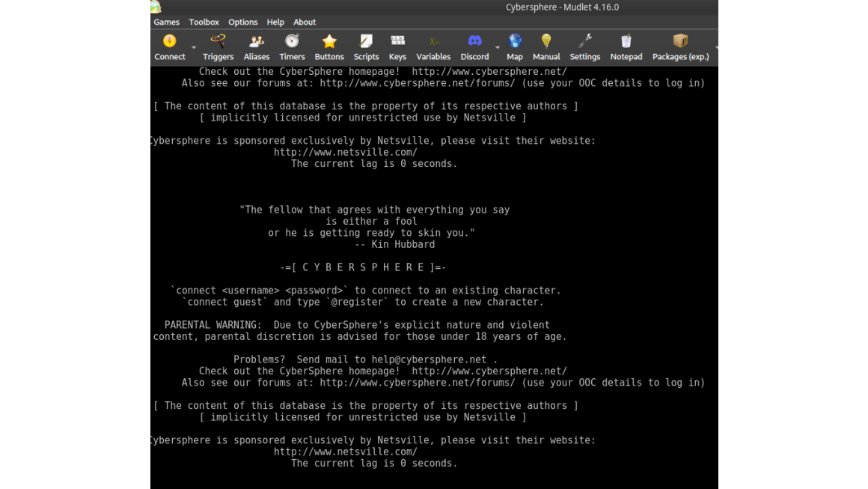
Task: Click the lower cybersphere.net homepage link
Action: [489, 371]
